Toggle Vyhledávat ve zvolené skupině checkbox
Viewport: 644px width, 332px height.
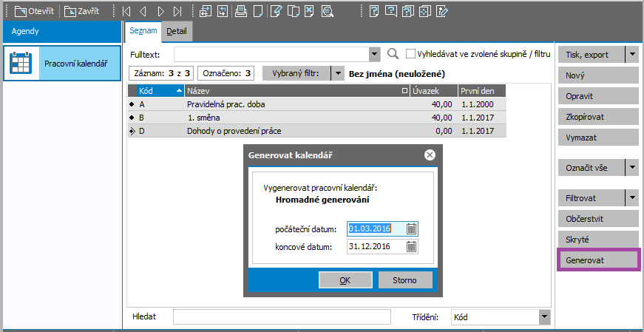point(410,54)
